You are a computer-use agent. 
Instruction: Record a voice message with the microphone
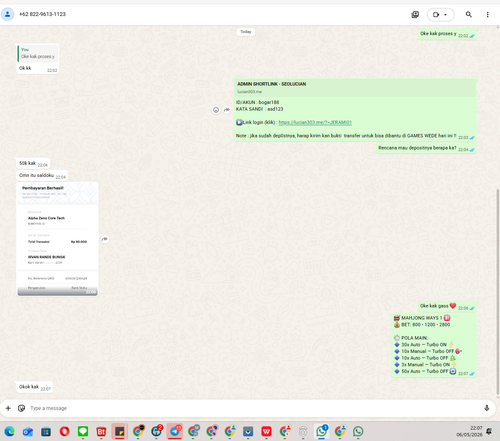[x=487, y=408]
